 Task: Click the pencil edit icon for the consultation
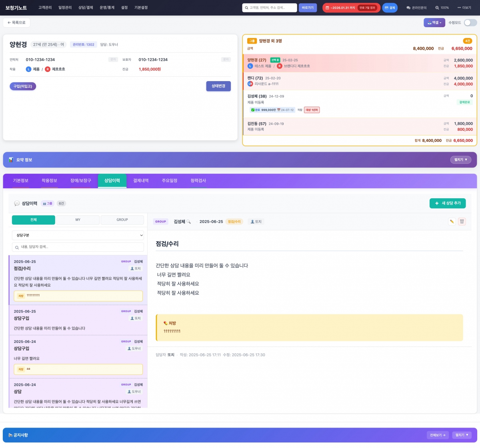tap(452, 221)
